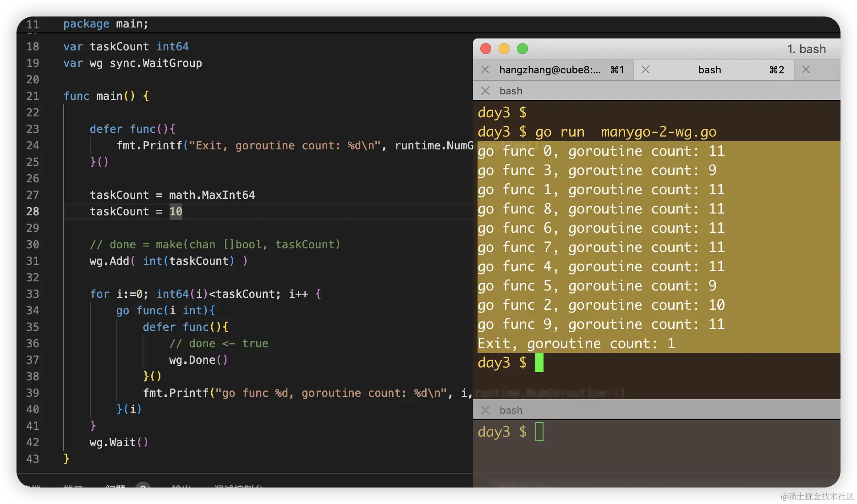Viewport: 857px width, 504px height.
Task: Click output line 'go func 5, goroutine count: 9'
Action: pos(597,286)
